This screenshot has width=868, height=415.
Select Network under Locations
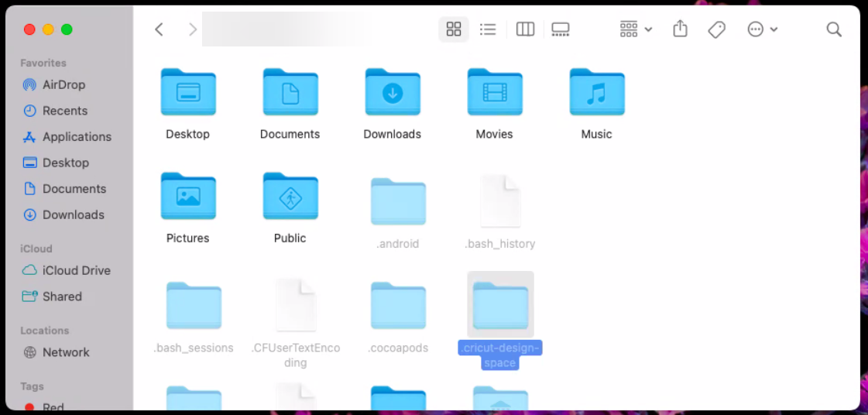(66, 352)
